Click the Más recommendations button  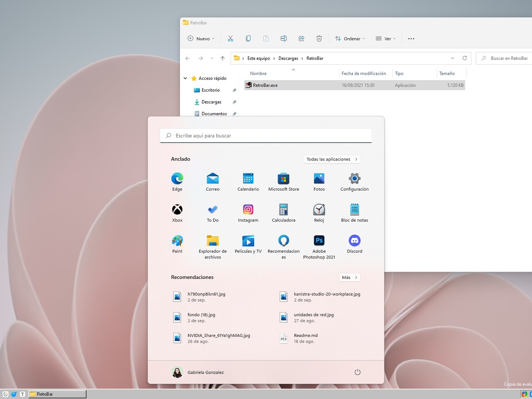(x=350, y=278)
